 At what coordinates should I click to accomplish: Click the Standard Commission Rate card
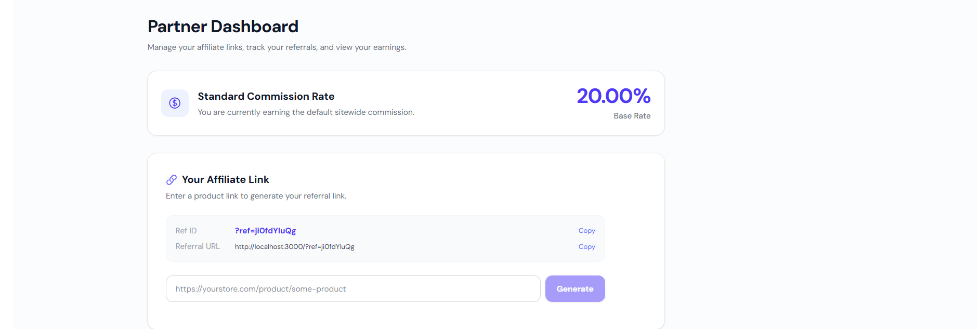(x=406, y=103)
